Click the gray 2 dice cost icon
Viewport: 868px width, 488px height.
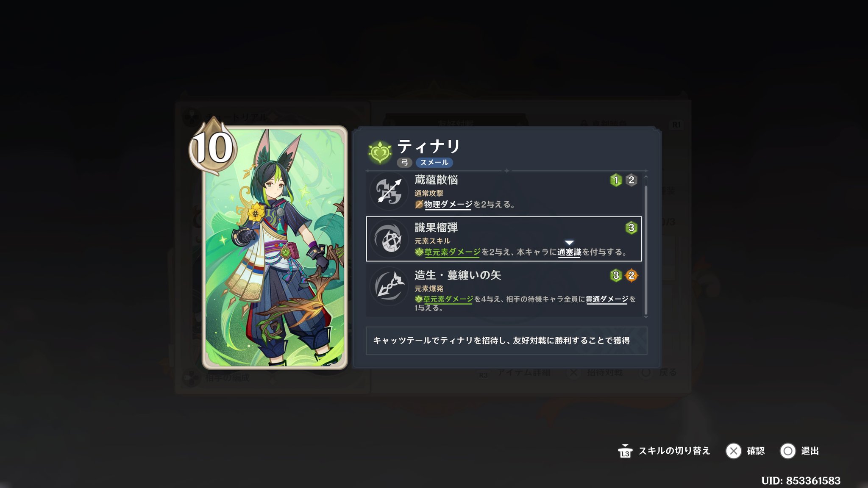coord(631,180)
